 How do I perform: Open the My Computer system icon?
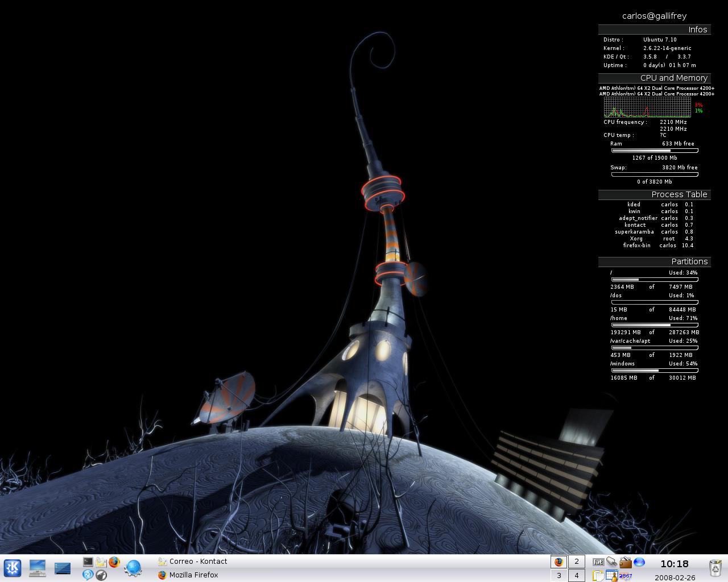[x=38, y=568]
